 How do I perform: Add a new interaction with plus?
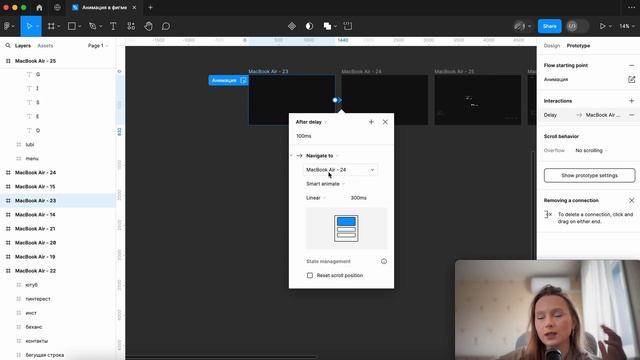(x=631, y=101)
